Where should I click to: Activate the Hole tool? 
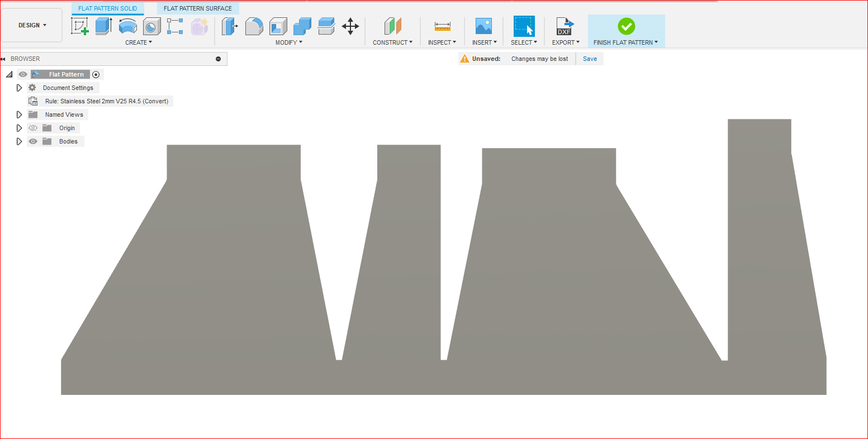pyautogui.click(x=151, y=26)
